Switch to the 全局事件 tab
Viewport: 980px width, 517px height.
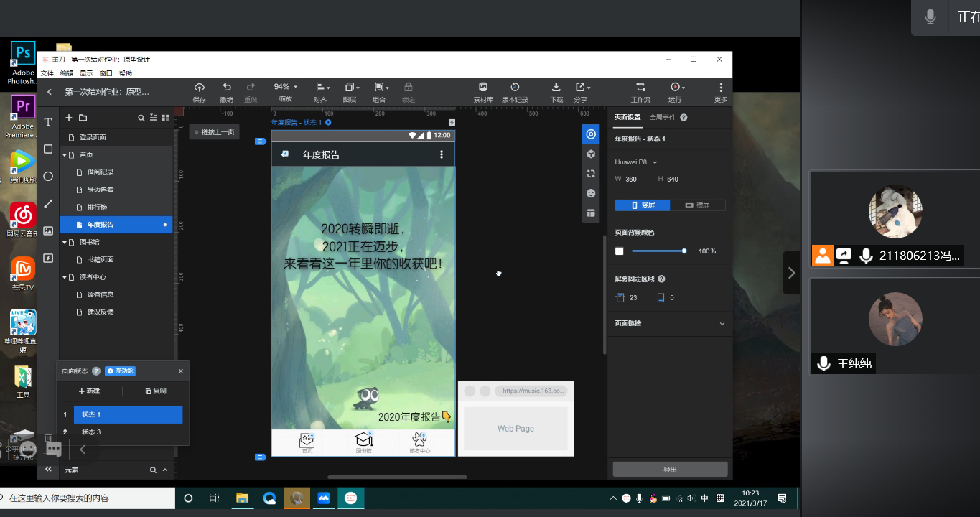(x=663, y=117)
